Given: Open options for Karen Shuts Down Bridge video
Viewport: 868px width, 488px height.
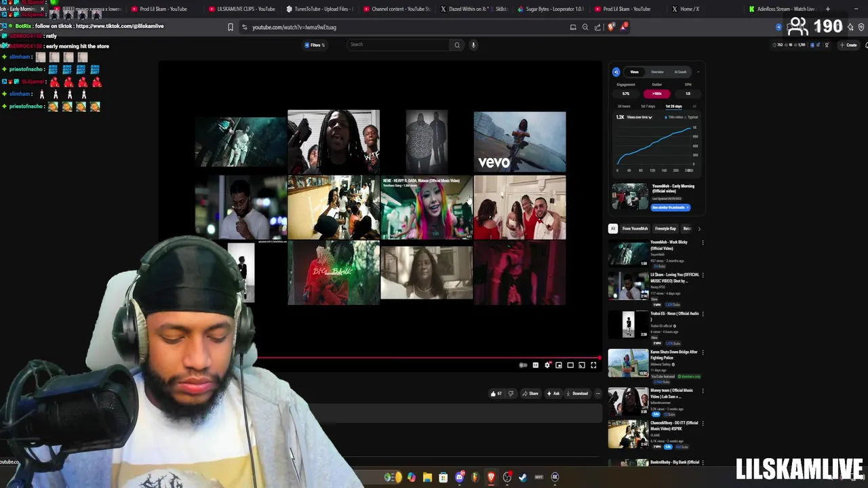Looking at the screenshot, I should point(703,352).
